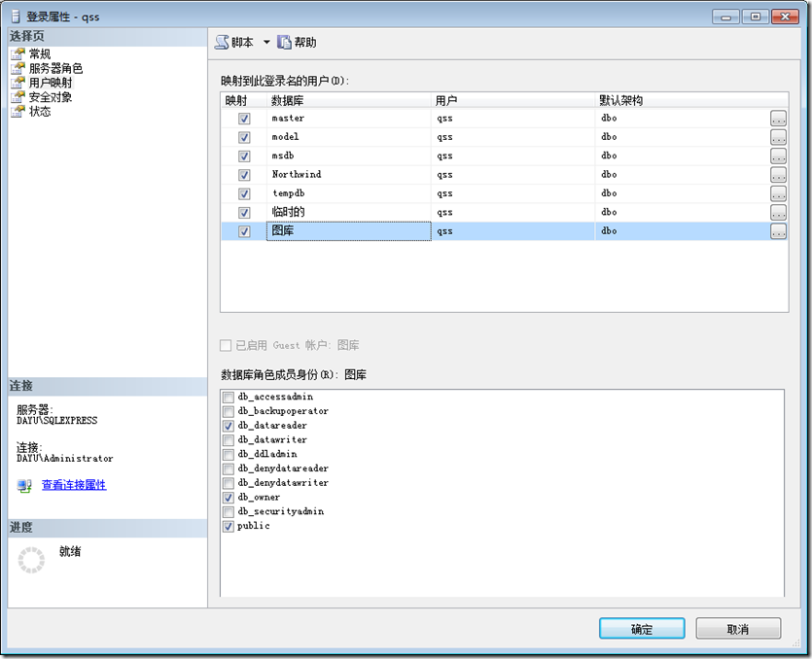The image size is (812, 659).
Task: Select the 常规 page icon
Action: pos(17,54)
